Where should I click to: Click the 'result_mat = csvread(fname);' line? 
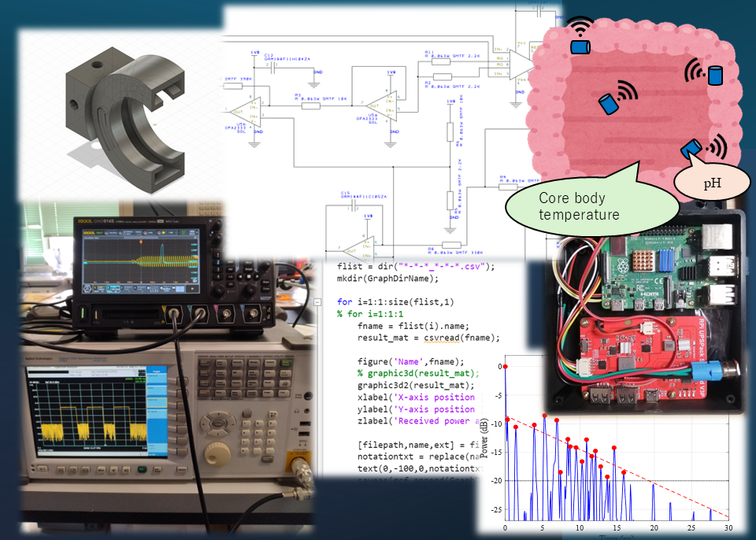(x=428, y=338)
